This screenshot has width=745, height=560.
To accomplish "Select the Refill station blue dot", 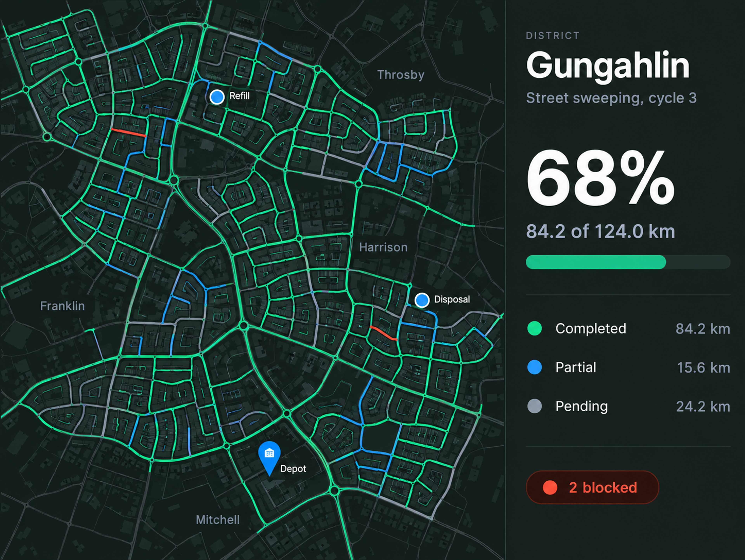I will 217,97.
